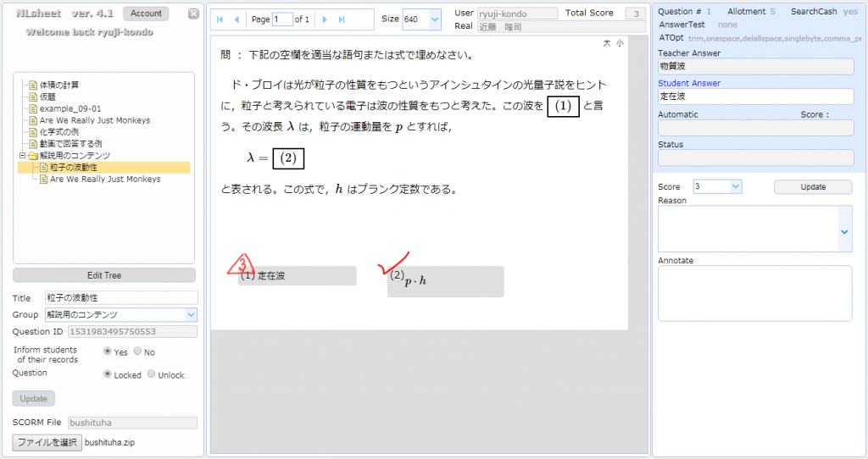Close the left panel with X icon
The height and width of the screenshot is (459, 868).
tap(193, 14)
